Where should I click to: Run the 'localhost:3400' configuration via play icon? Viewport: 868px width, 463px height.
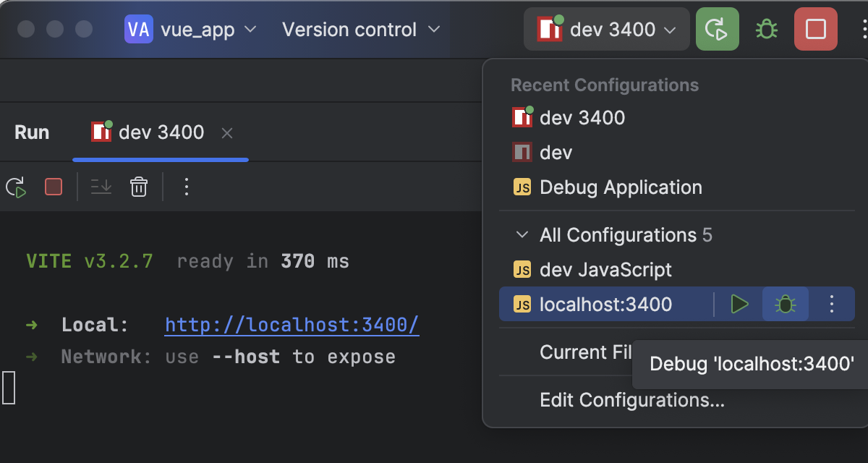(x=739, y=304)
